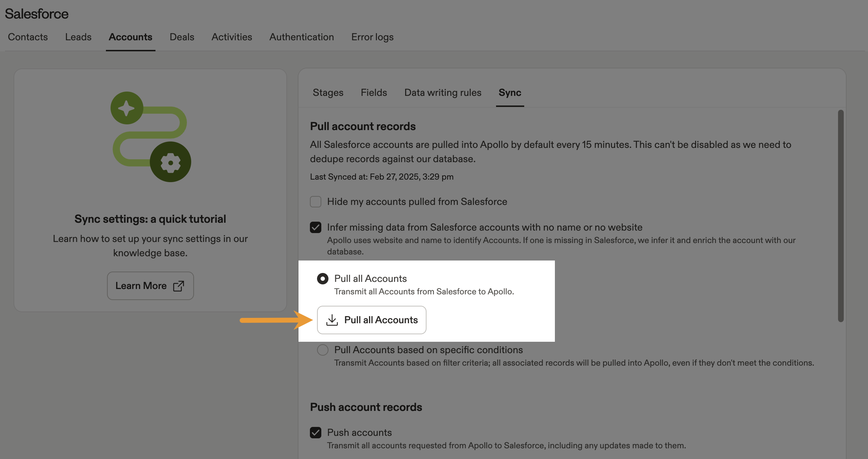
Task: Open the Data writing rules sub-tab
Action: (x=443, y=93)
